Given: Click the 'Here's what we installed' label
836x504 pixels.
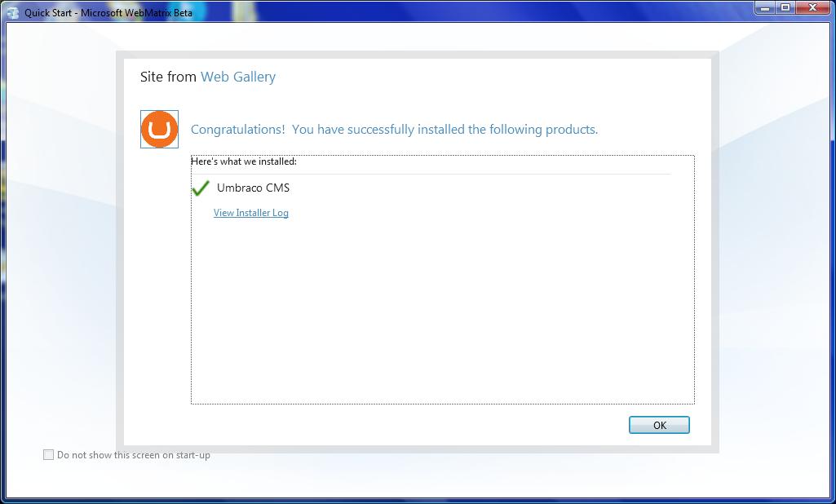Looking at the screenshot, I should coord(244,161).
